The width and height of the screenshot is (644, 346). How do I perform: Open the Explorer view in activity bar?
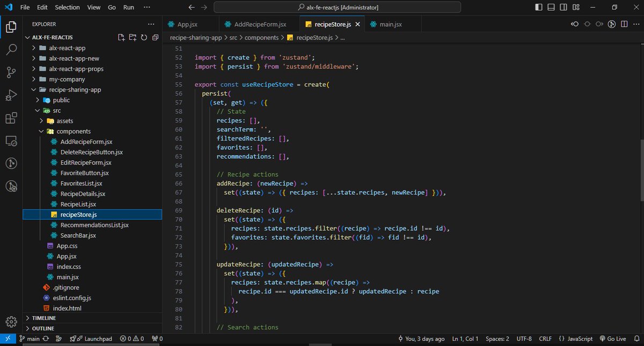(11, 26)
